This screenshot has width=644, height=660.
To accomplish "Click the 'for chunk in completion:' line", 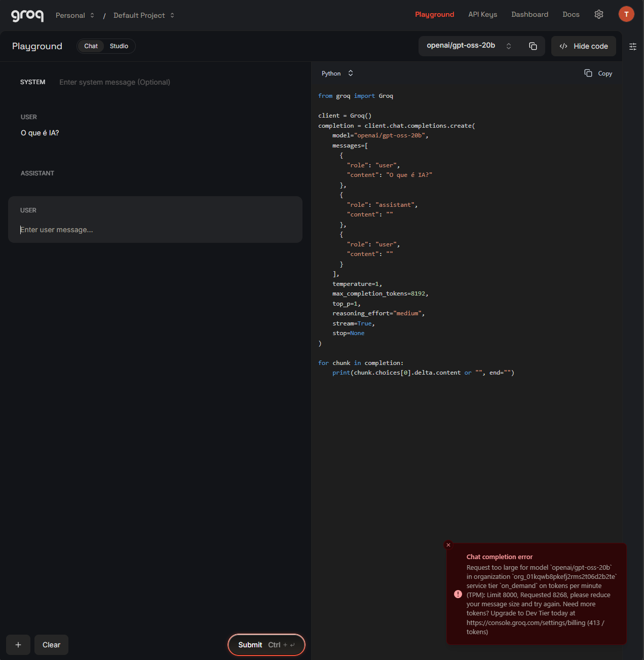I will click(x=361, y=363).
